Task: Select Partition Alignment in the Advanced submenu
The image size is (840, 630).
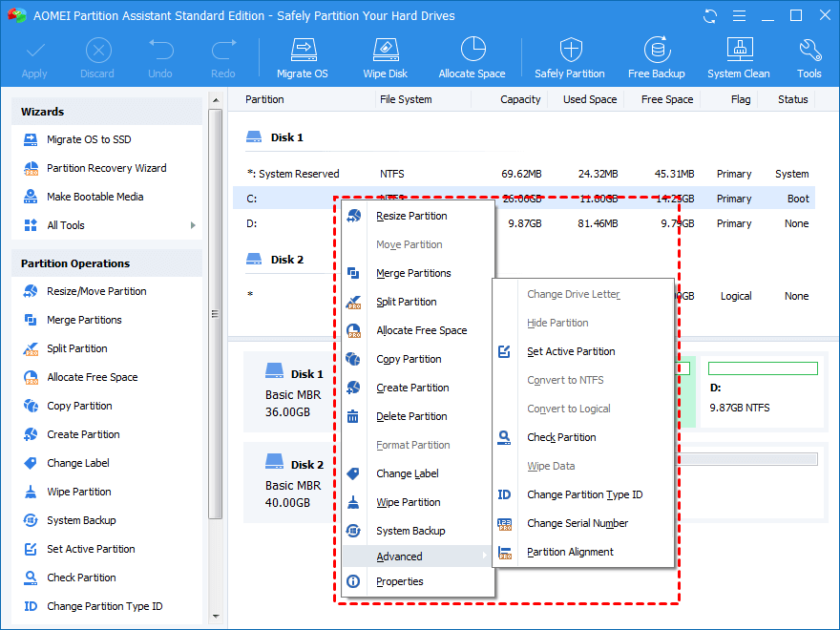Action: coord(570,552)
